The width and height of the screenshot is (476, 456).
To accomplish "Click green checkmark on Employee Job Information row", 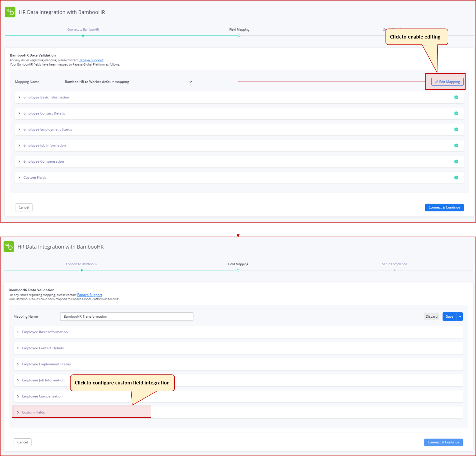I will point(456,145).
